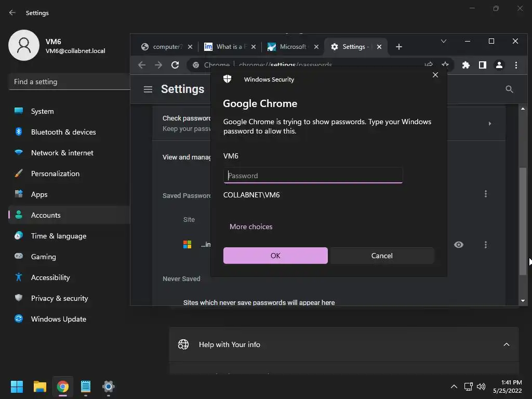Go back in Chrome
This screenshot has height=399, width=532.
coord(142,65)
